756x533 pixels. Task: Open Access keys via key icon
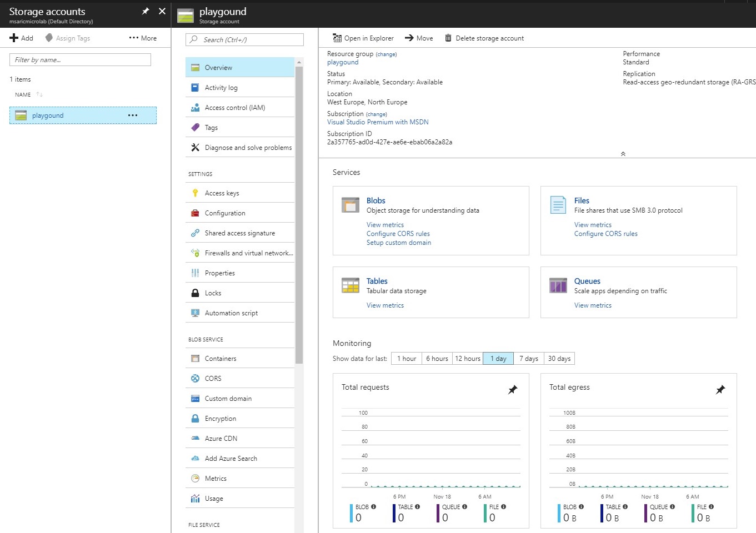[x=195, y=193]
